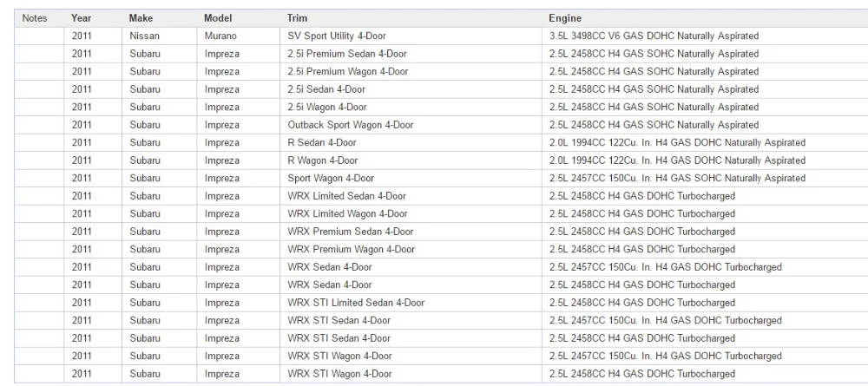Click the 2.5i Premium Wagon 4-Door trim cell
This screenshot has width=868, height=386.
click(411, 71)
